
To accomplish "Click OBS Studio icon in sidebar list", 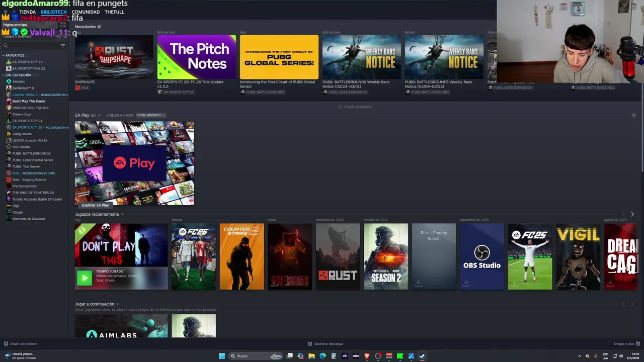I will click(9, 147).
